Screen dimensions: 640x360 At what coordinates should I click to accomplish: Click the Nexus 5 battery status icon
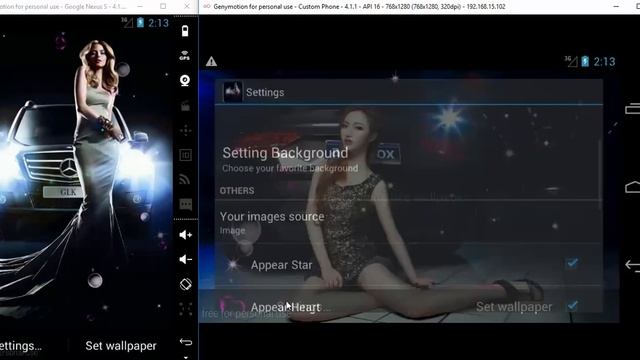point(140,22)
